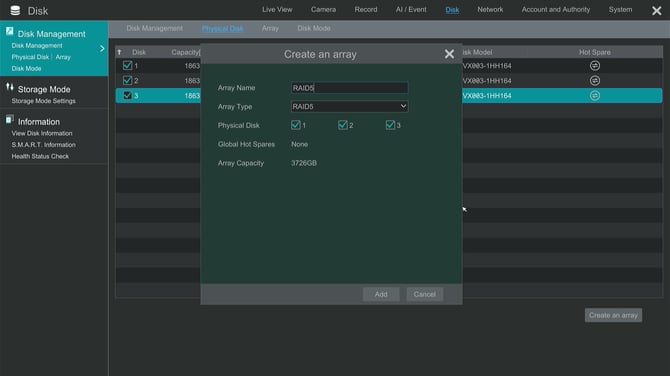Open View Disk Information in sidebar

42,133
